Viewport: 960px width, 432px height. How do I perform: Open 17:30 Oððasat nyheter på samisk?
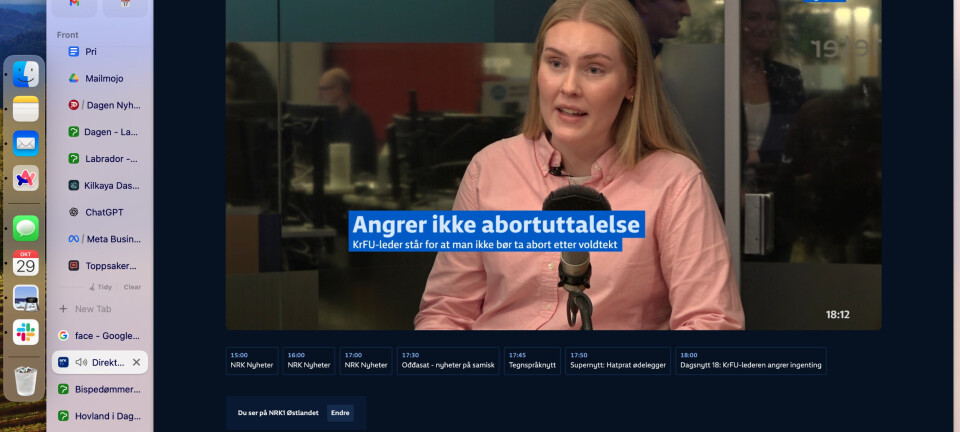click(x=448, y=361)
